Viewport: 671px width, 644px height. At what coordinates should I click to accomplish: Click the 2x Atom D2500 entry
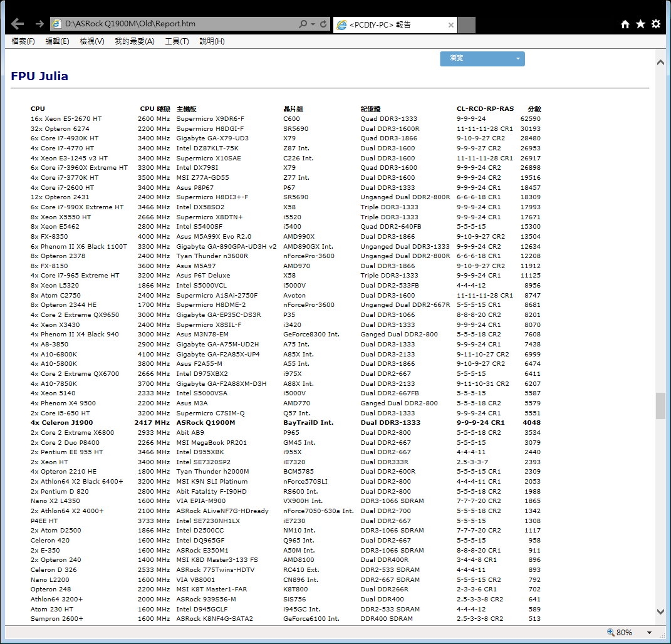tap(56, 530)
